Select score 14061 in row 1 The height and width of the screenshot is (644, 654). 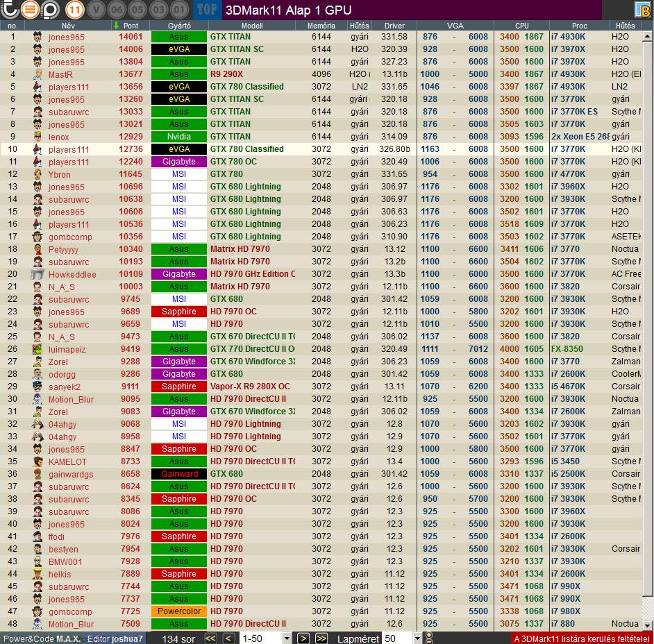(x=131, y=37)
